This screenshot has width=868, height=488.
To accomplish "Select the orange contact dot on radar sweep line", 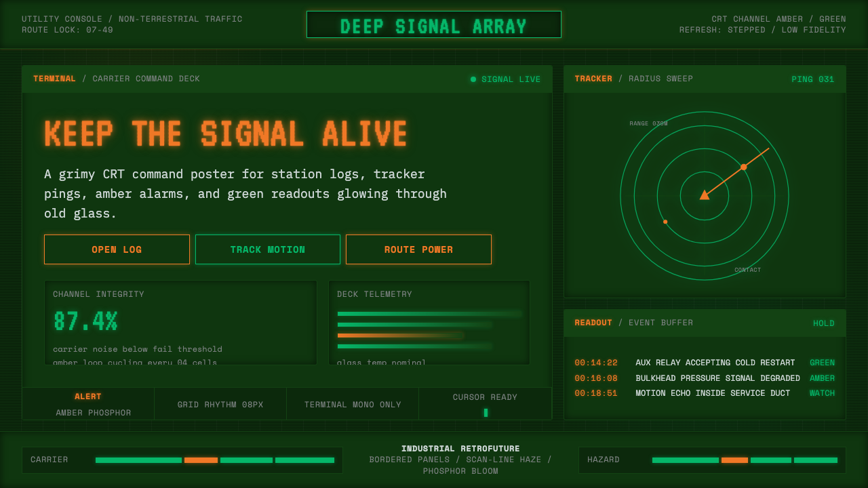I will click(743, 167).
